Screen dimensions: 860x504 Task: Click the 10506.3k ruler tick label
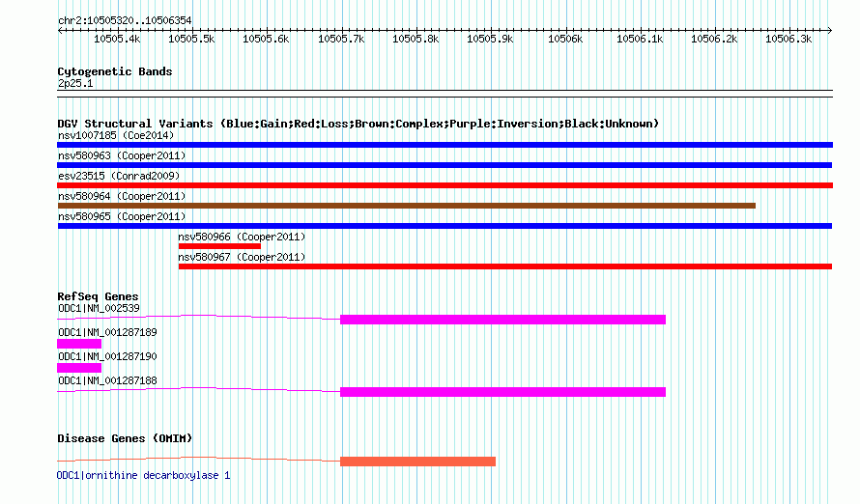tap(788, 39)
